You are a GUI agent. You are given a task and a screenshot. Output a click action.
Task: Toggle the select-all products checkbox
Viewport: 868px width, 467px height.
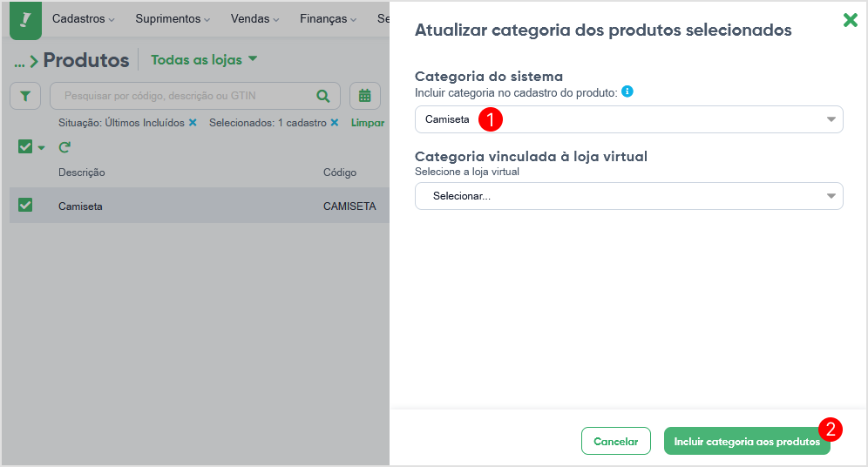pos(25,146)
